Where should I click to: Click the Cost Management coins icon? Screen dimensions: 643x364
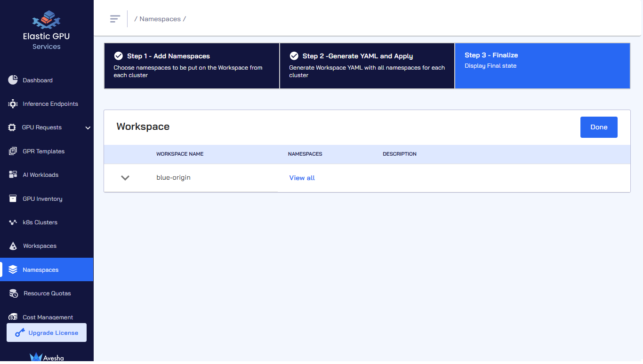pos(13,317)
